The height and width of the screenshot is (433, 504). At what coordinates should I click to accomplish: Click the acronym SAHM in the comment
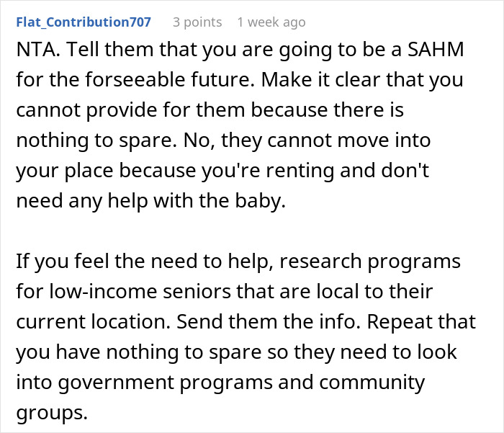pos(436,50)
